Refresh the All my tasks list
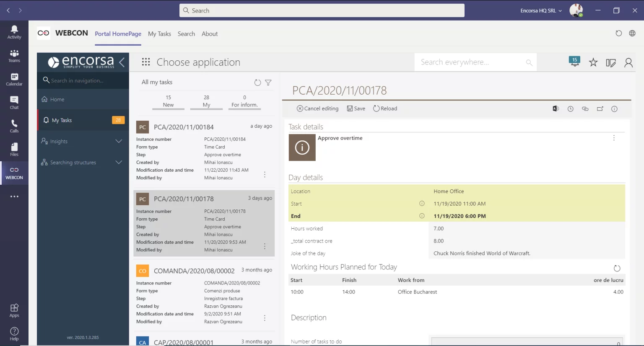Image resolution: width=644 pixels, height=346 pixels. pos(257,83)
